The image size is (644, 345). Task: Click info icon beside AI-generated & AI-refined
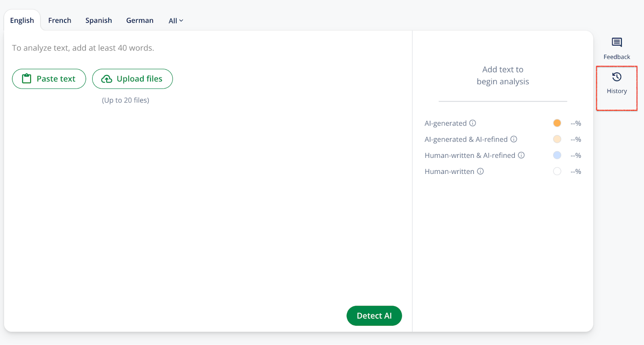[514, 139]
